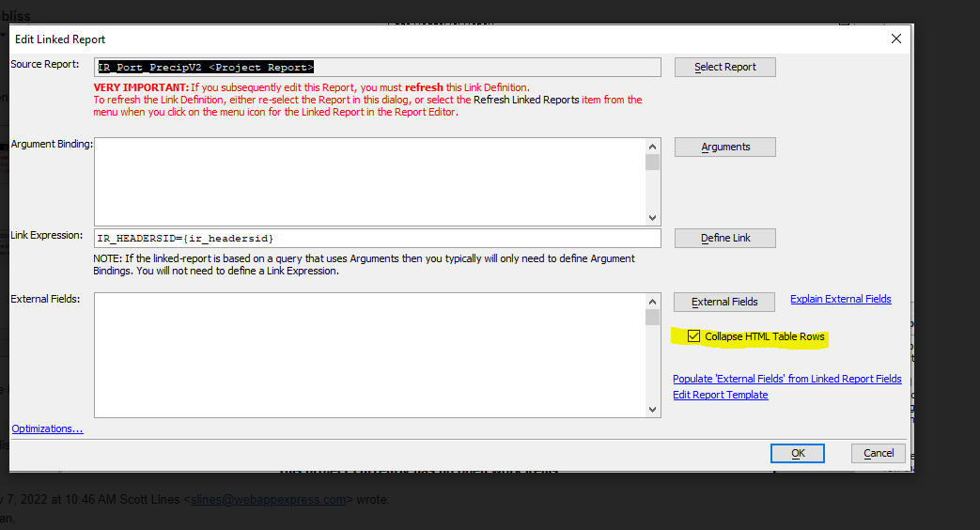
Task: Open Explain External Fields link
Action: [841, 299]
